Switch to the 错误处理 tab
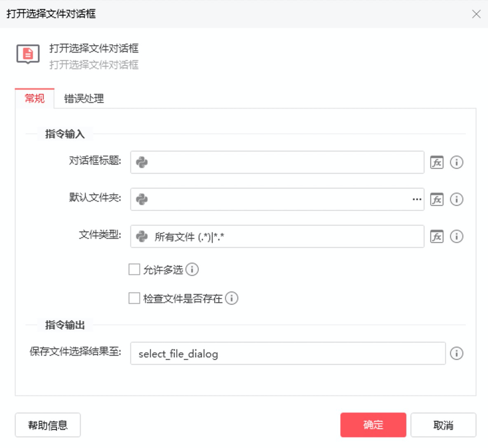 [84, 98]
